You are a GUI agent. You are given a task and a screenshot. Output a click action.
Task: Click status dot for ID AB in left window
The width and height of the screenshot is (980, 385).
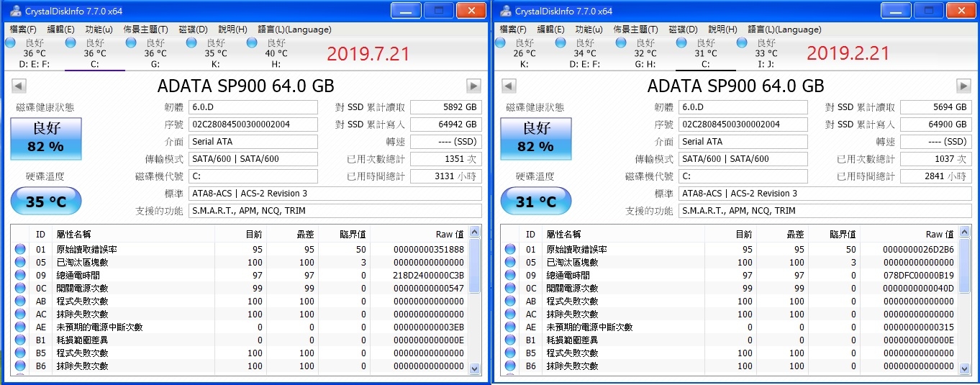click(x=21, y=302)
